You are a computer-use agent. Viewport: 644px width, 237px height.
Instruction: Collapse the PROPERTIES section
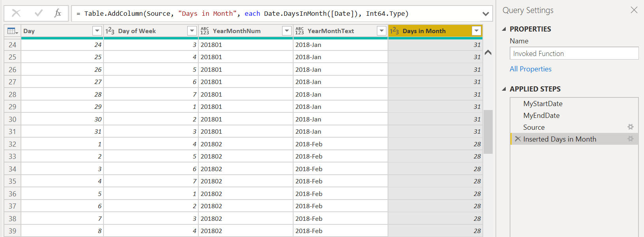(x=504, y=29)
